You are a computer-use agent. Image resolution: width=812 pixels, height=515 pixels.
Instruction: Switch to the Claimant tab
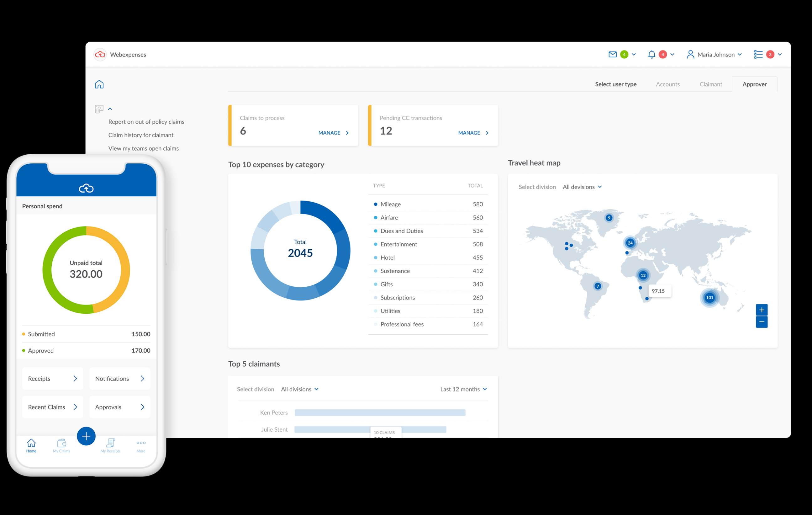pos(710,84)
